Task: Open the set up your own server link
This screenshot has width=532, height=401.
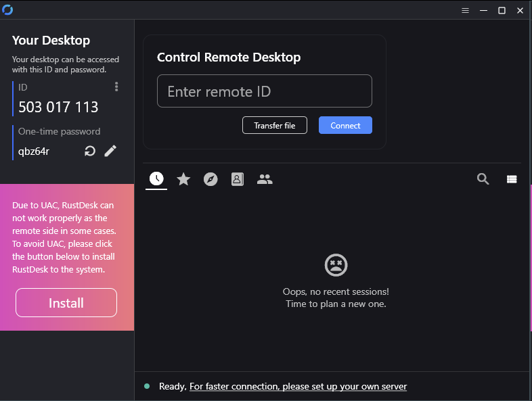Action: pos(298,387)
